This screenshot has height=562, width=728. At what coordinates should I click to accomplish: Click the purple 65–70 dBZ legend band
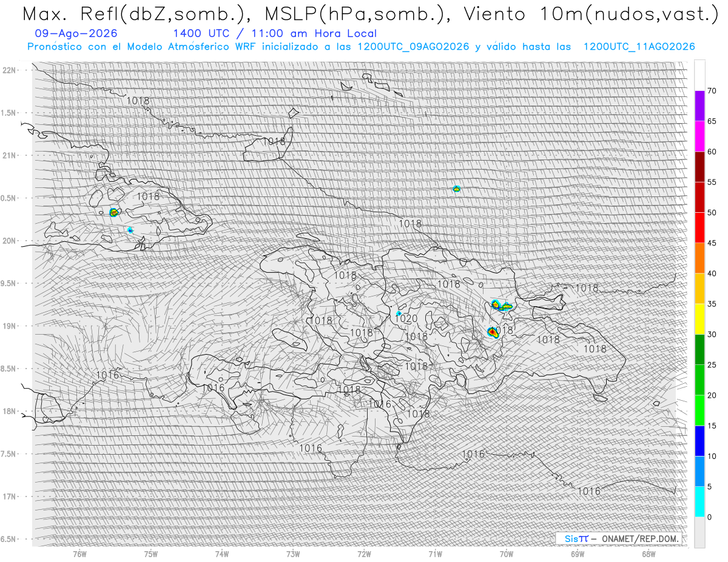pos(699,106)
